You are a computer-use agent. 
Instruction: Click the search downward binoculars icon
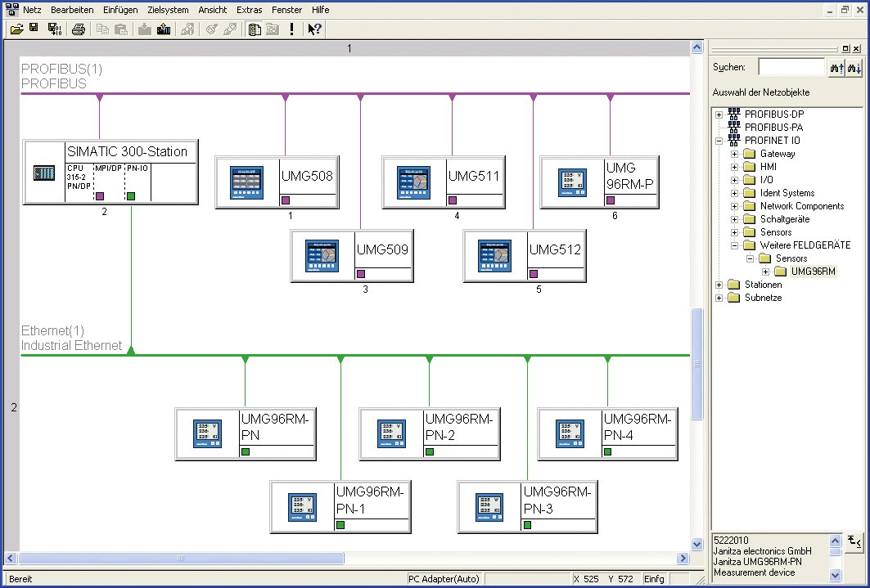pyautogui.click(x=854, y=68)
